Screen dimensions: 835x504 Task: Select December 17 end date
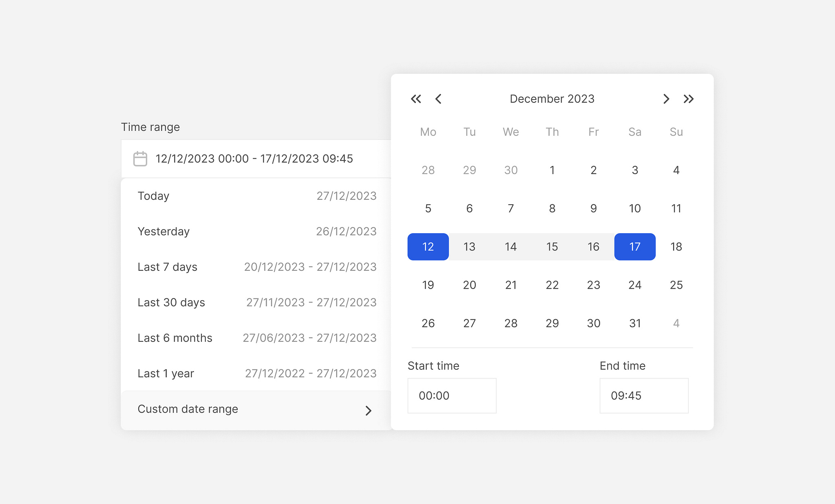point(634,247)
